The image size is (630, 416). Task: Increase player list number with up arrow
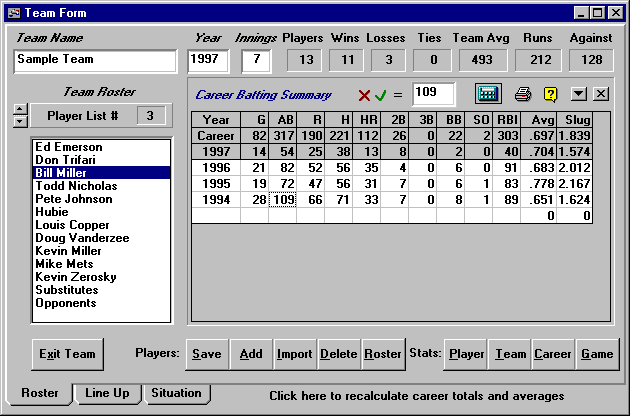pos(17,109)
